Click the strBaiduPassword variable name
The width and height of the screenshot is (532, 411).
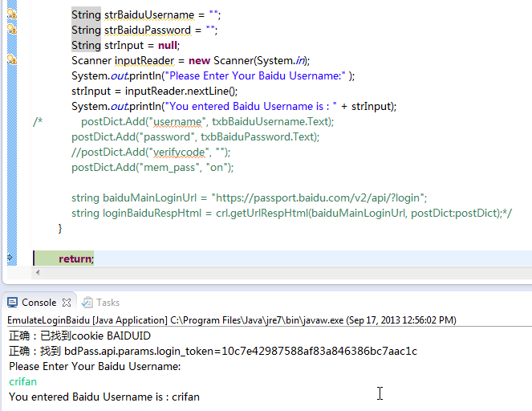[148, 31]
